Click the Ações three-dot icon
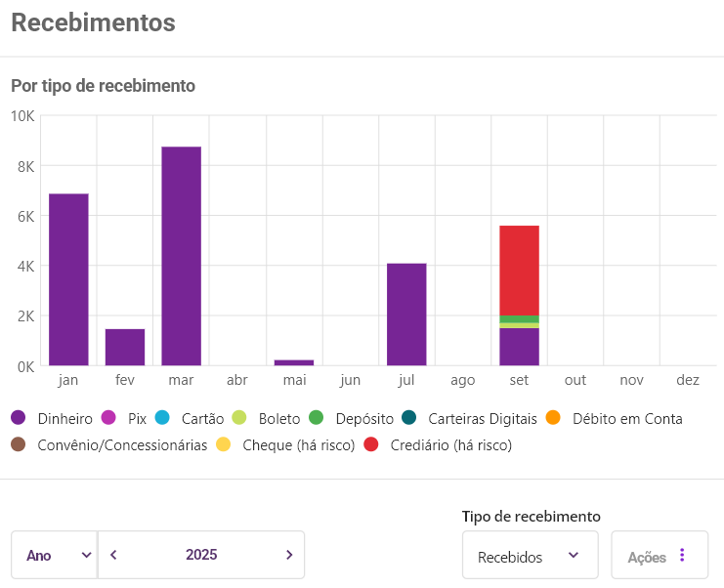 point(682,556)
